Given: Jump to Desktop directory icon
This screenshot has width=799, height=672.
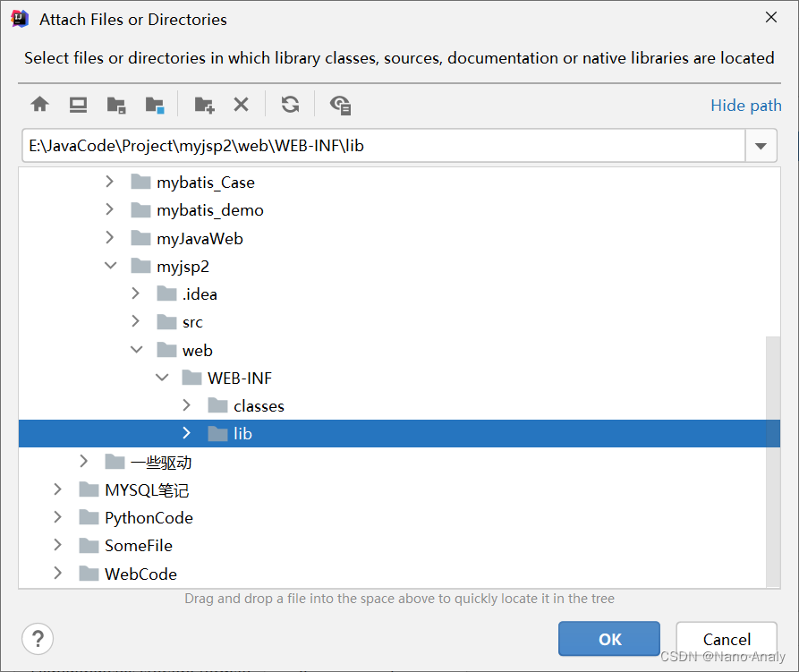Looking at the screenshot, I should (78, 105).
